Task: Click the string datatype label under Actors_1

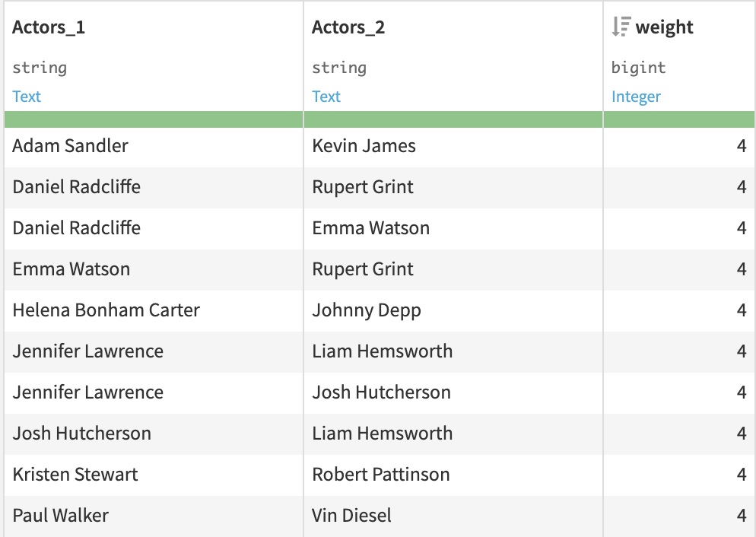Action: (x=39, y=68)
